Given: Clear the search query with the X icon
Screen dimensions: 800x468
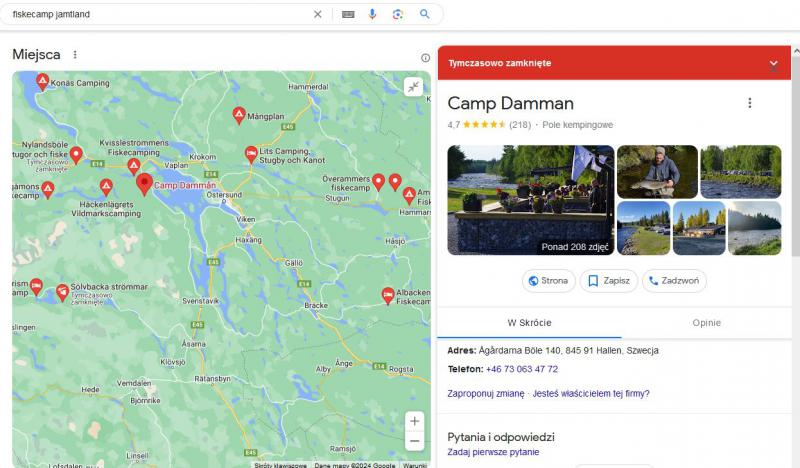Looking at the screenshot, I should tap(318, 14).
